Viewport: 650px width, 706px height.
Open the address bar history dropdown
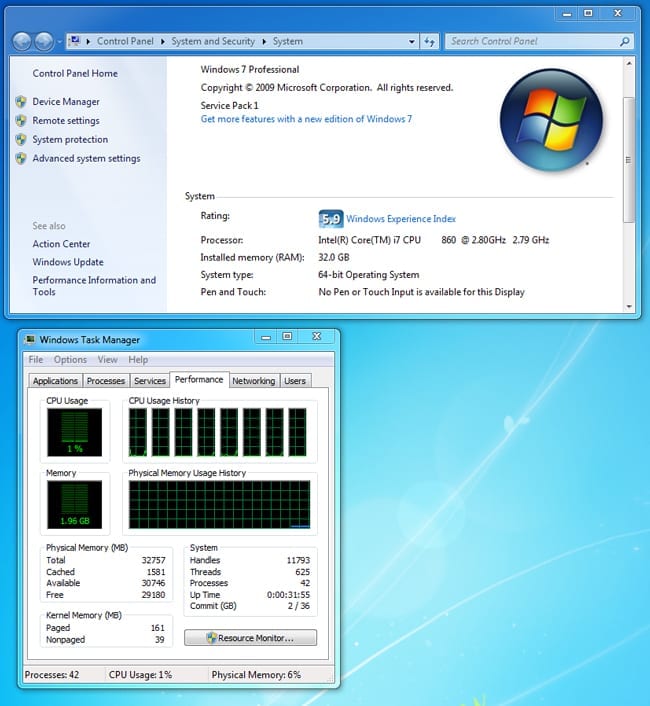click(411, 42)
